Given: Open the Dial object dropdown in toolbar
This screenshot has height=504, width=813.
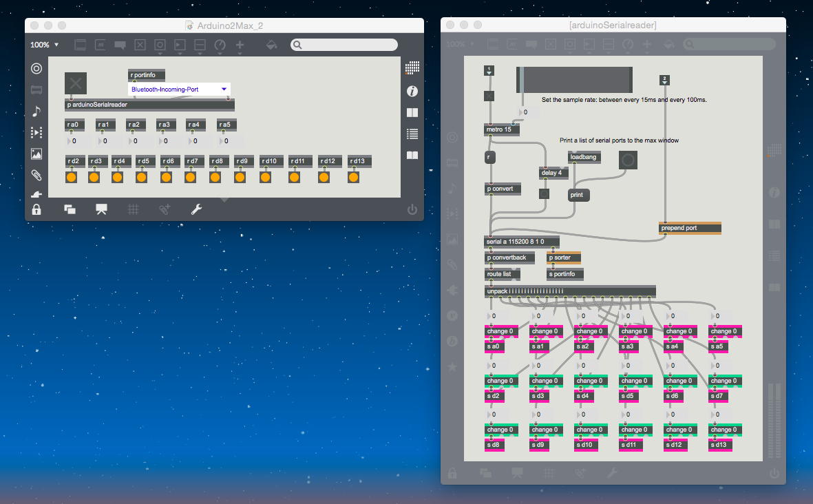Looking at the screenshot, I should pyautogui.click(x=220, y=45).
